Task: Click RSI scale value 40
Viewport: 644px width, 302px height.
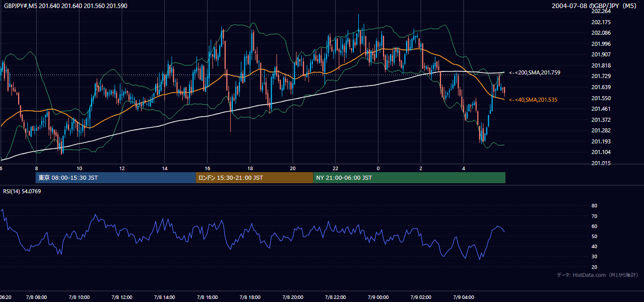Action: point(594,247)
